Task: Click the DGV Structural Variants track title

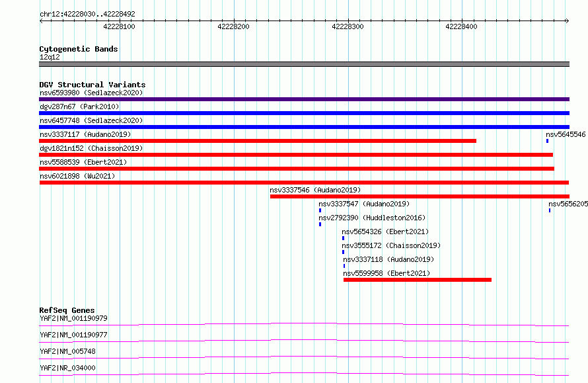Action: coord(92,85)
